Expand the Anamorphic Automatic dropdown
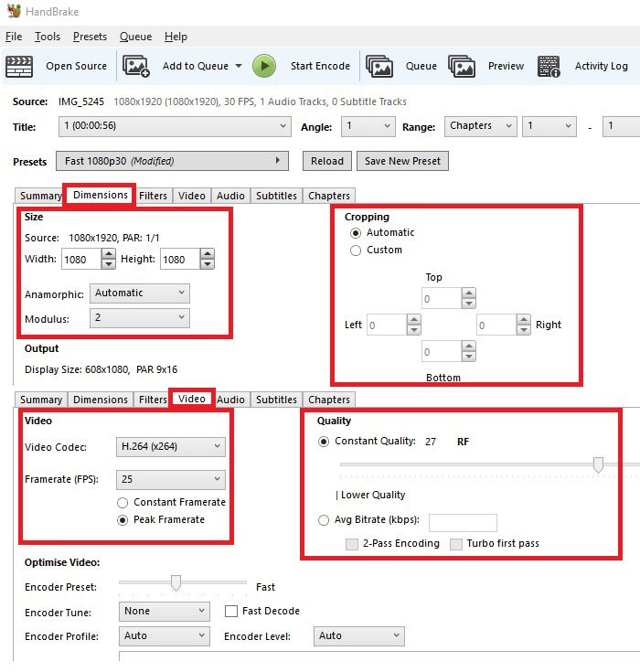 point(140,293)
